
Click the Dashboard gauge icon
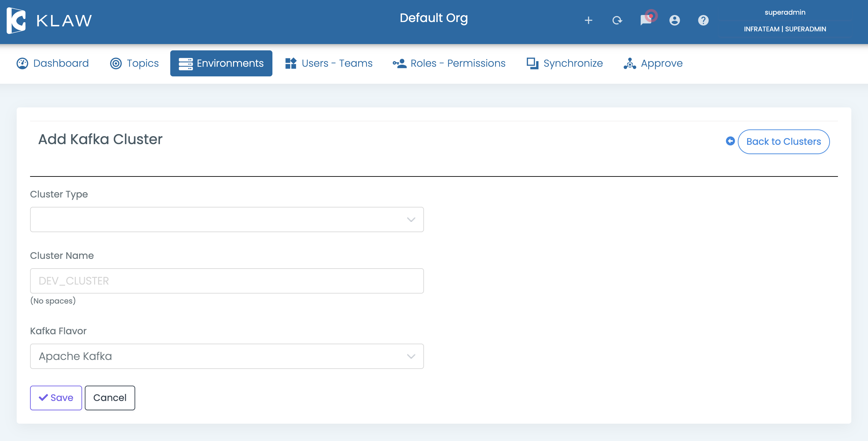point(22,63)
